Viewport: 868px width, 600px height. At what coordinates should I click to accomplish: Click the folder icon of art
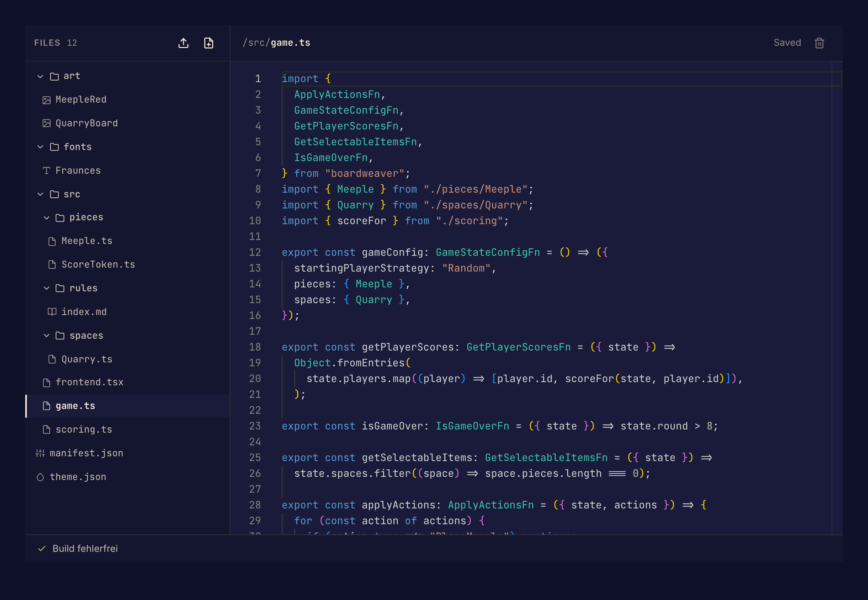coord(54,76)
